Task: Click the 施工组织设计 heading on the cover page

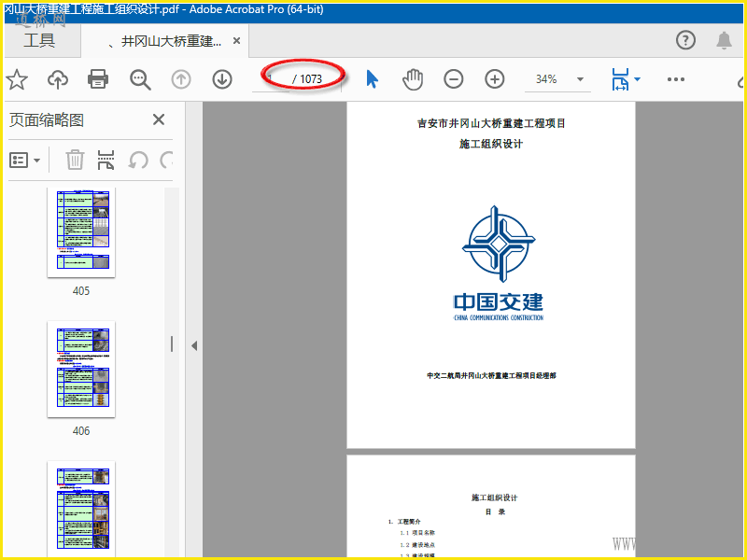Action: [491, 144]
